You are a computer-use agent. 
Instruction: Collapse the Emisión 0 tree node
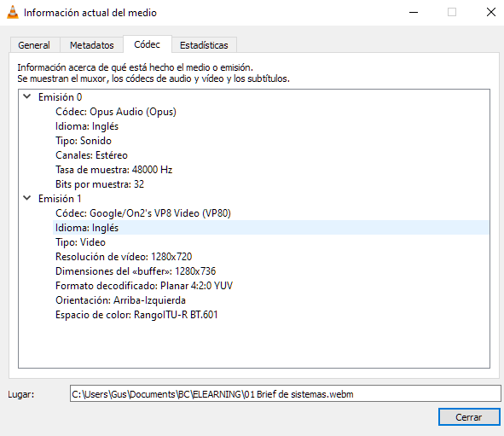click(27, 96)
